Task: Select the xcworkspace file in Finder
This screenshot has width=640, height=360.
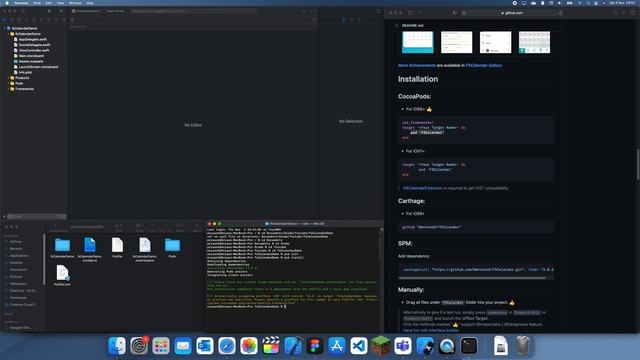Action: (144, 249)
